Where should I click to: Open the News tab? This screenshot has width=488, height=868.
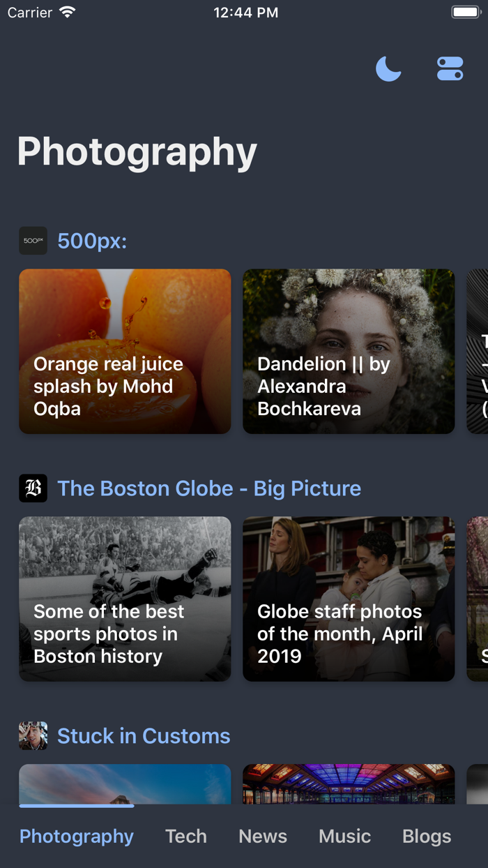pyautogui.click(x=262, y=836)
